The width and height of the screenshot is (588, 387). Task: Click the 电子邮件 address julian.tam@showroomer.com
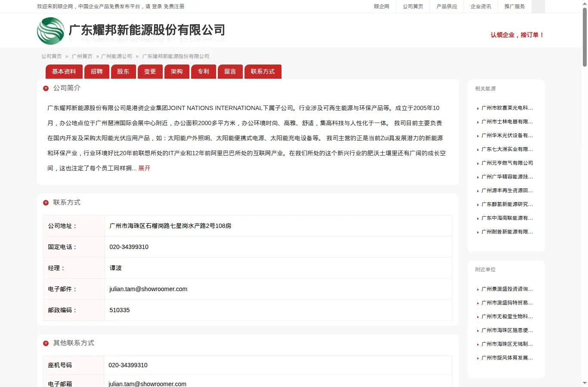(x=148, y=289)
